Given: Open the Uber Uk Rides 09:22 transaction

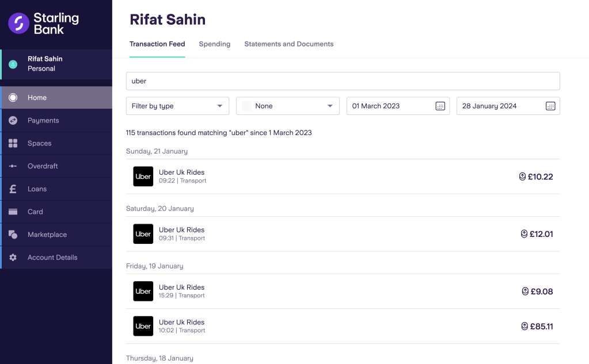Looking at the screenshot, I should (343, 177).
